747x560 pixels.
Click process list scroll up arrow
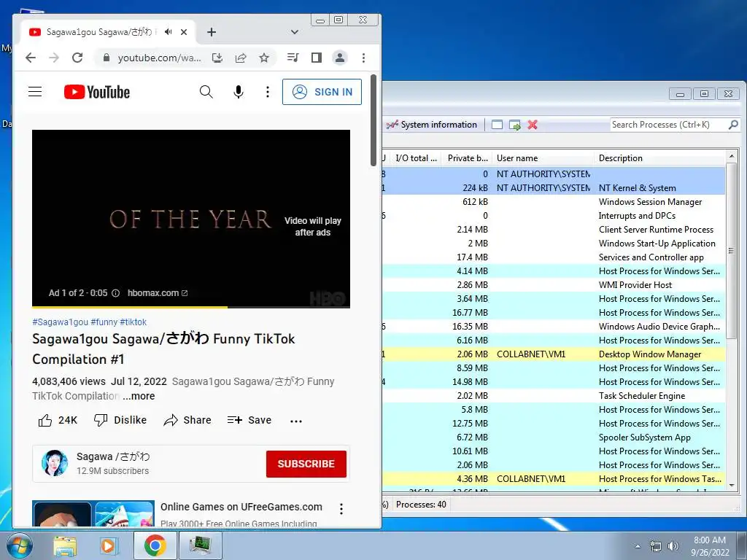pos(732,156)
